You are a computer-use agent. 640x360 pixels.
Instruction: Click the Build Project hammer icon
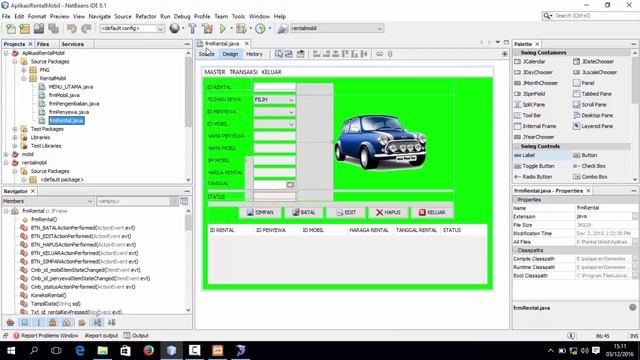click(192, 29)
